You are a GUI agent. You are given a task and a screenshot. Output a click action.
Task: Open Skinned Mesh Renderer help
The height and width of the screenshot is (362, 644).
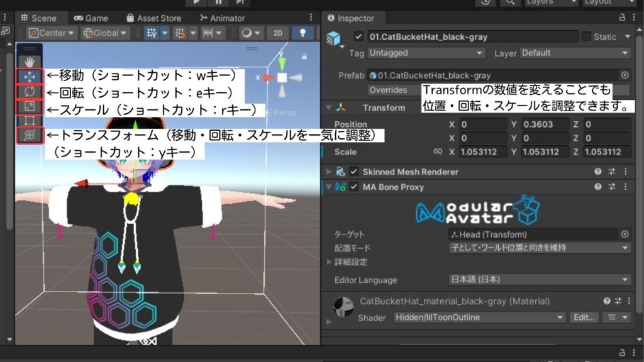tap(598, 172)
